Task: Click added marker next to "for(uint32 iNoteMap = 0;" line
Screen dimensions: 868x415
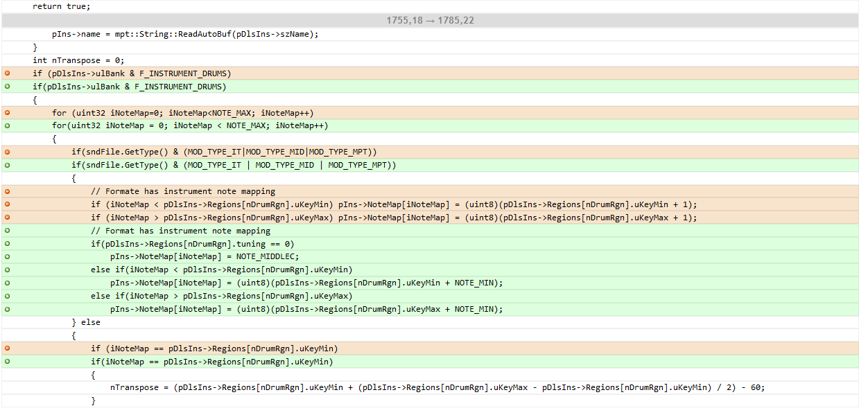Action: coord(7,126)
